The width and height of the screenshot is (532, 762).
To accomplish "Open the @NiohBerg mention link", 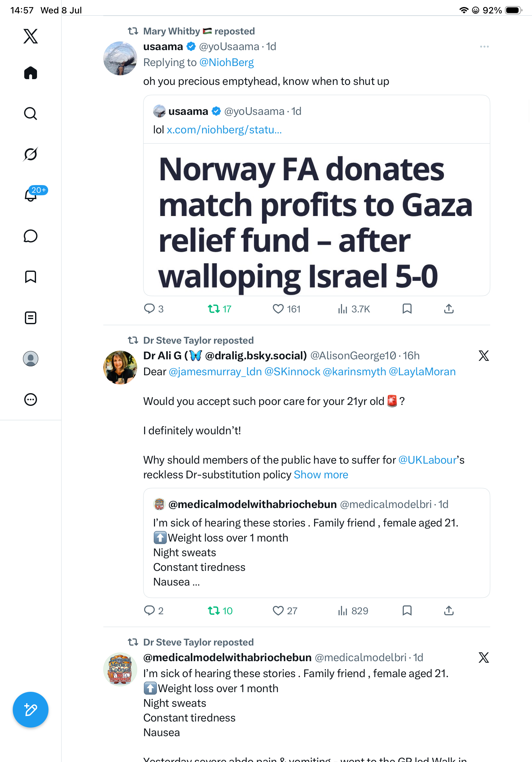I will pos(226,63).
